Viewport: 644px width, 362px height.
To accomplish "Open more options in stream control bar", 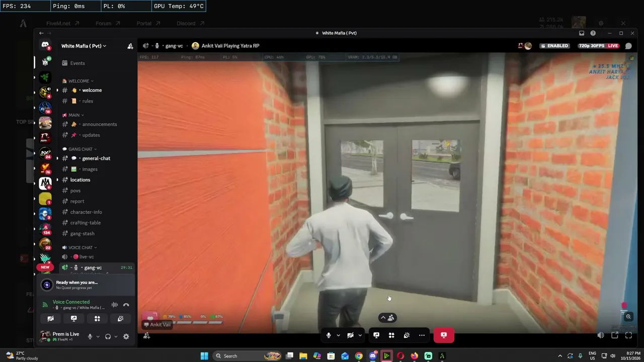I will tap(422, 335).
